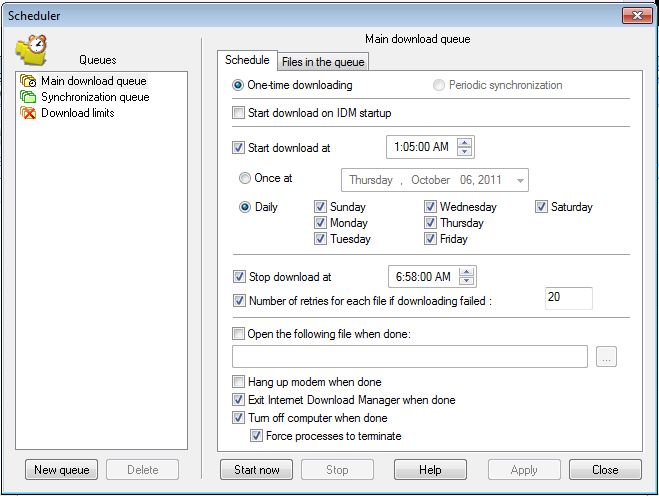Click the browse ellipsis button

[x=606, y=356]
